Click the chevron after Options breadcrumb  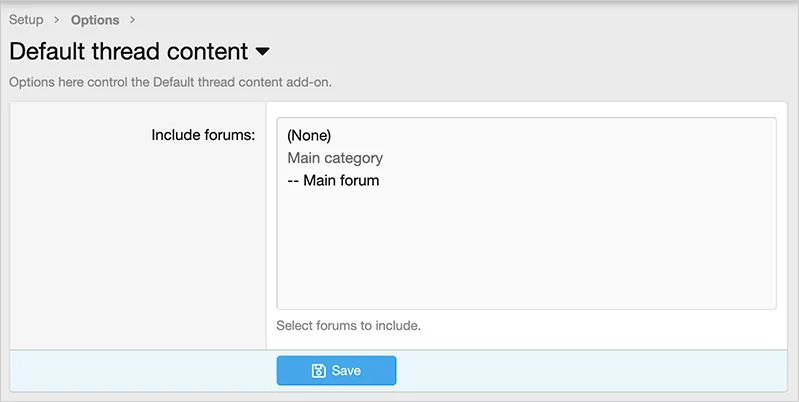pos(132,19)
